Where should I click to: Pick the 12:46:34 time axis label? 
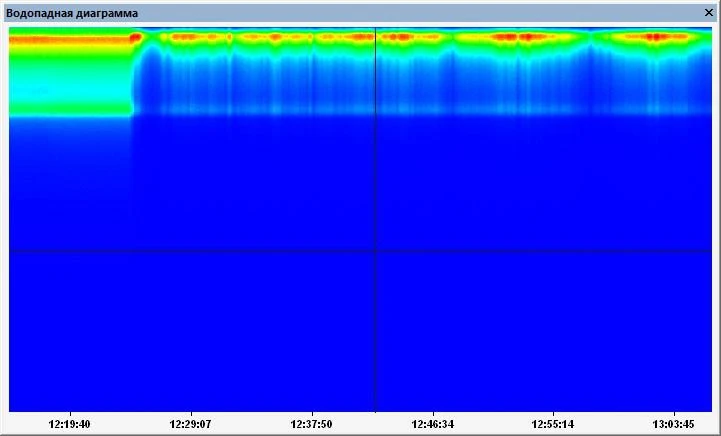click(433, 424)
